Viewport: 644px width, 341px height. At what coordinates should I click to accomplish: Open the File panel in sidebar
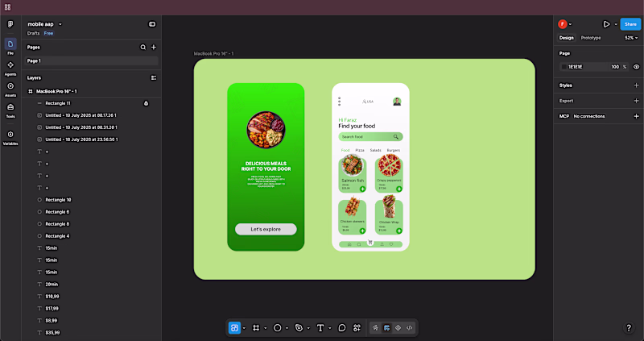pos(10,47)
